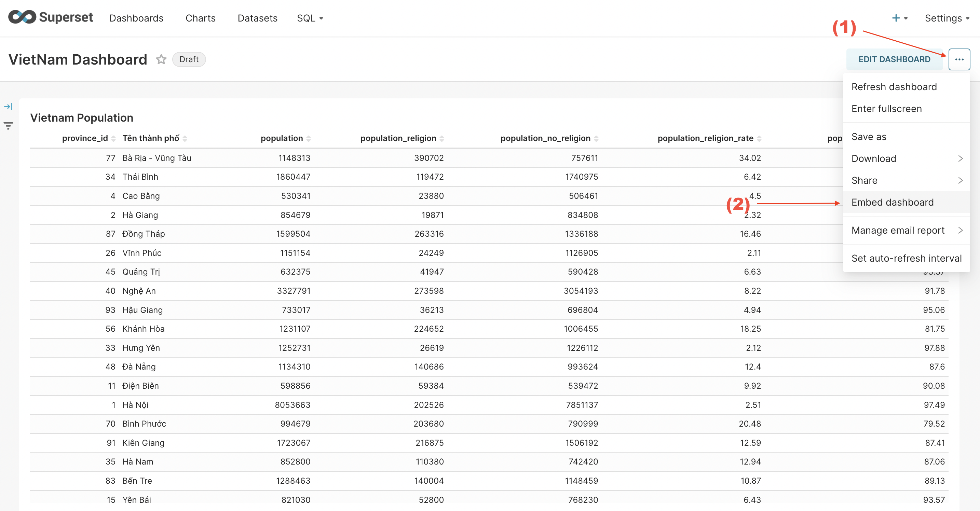Click the expand collapse sidebar icon
This screenshot has height=511, width=980.
coord(8,106)
